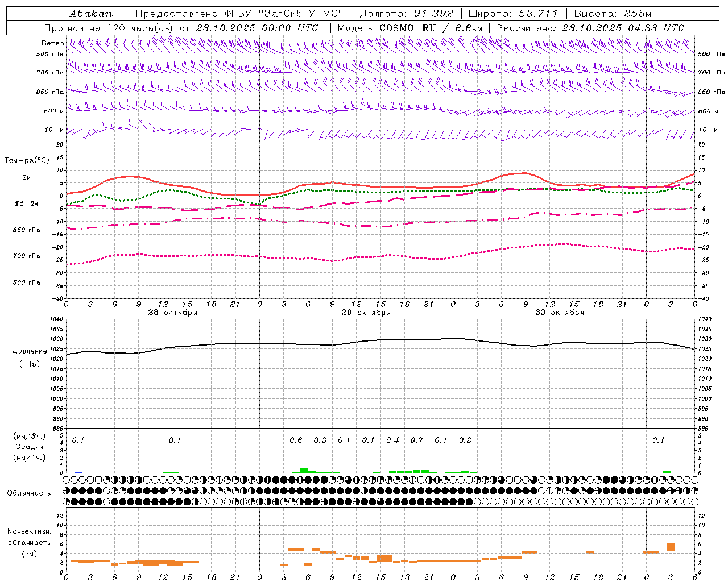Click the "(гПа)" unit under Давление
Screen dimensions: 728x582
pyautogui.click(x=30, y=364)
